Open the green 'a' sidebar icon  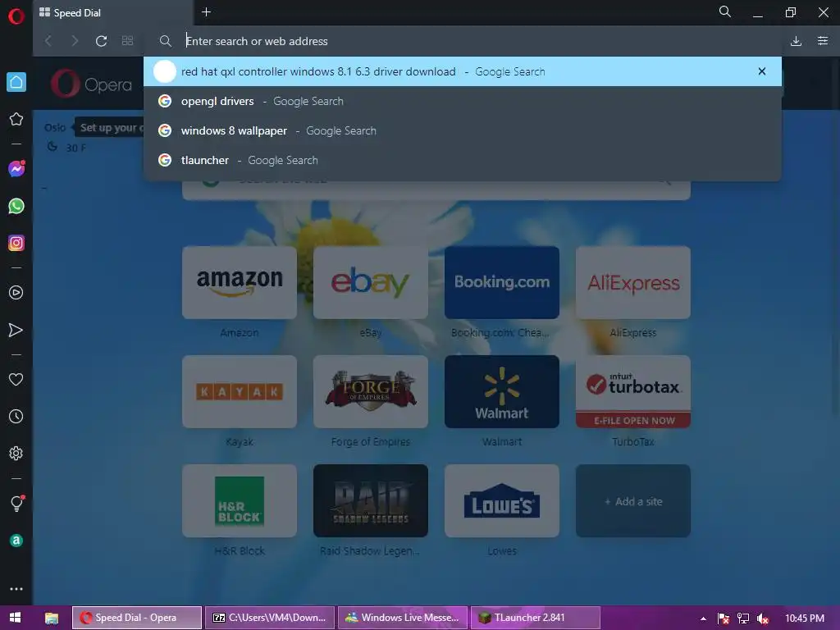click(16, 541)
